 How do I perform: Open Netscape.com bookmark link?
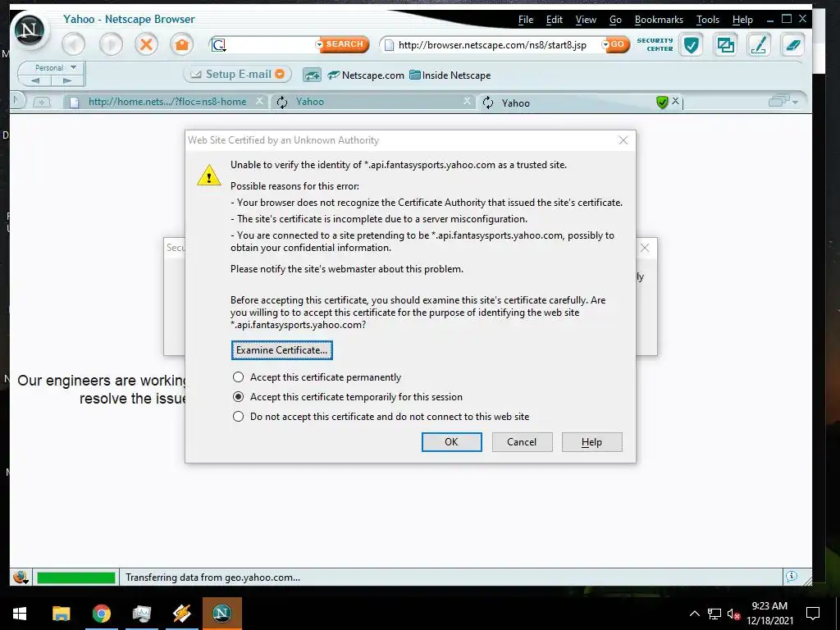point(366,75)
